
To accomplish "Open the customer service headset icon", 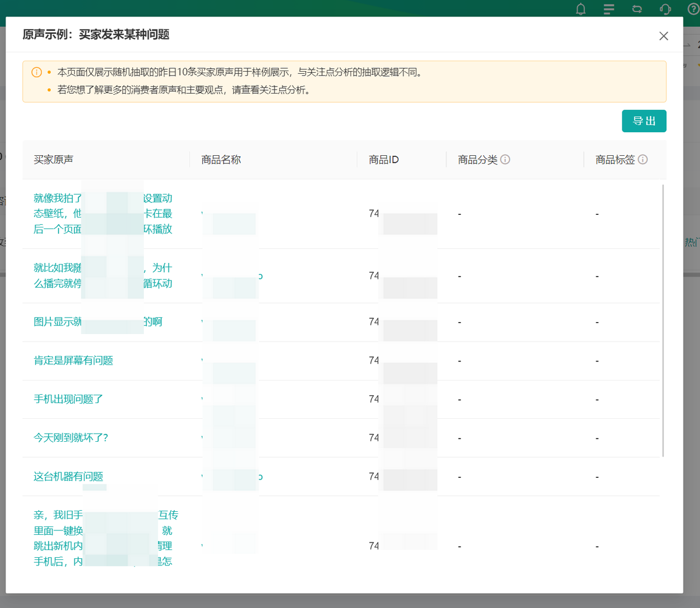I will [x=665, y=9].
